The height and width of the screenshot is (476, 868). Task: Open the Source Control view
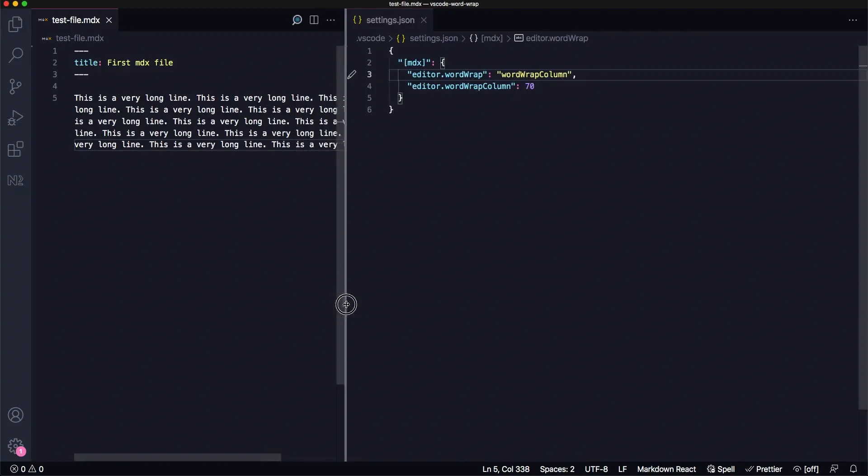tap(16, 86)
